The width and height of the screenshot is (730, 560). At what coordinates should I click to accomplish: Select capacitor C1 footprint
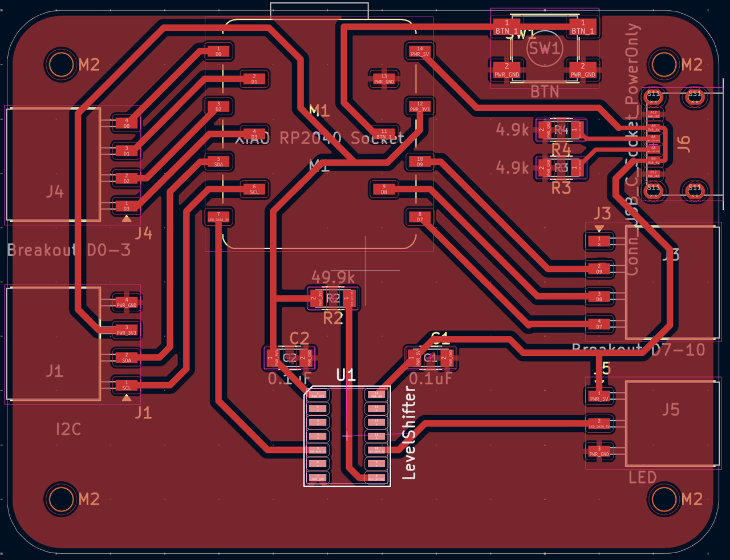coord(431,358)
